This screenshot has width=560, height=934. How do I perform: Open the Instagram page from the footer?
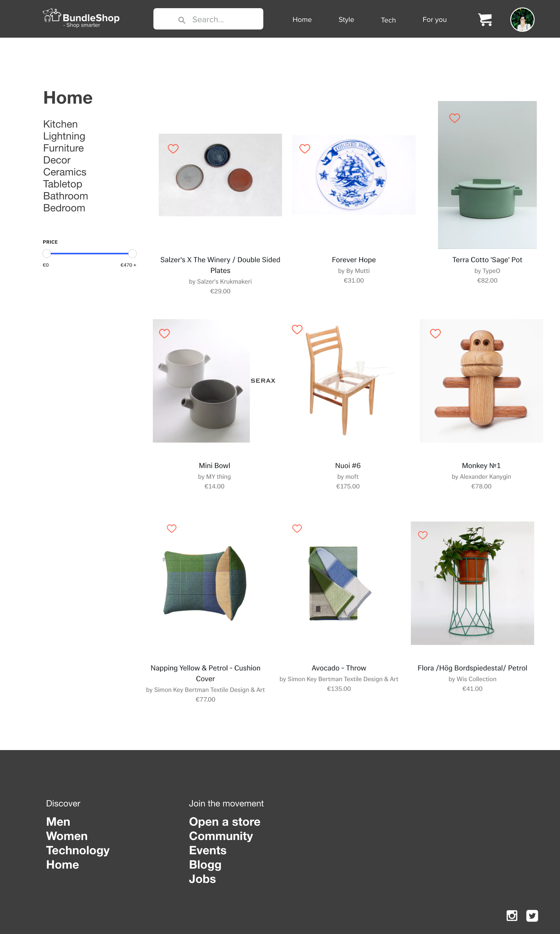coord(512,916)
